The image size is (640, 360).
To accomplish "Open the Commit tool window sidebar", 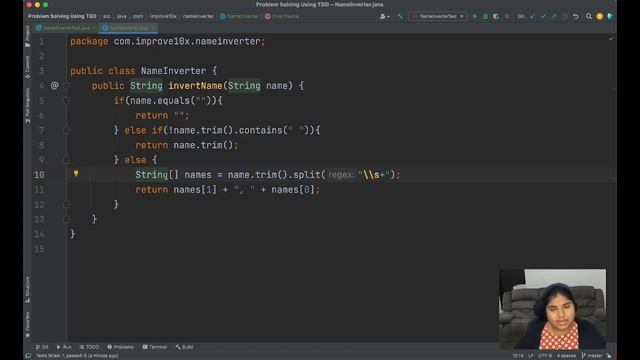I will click(x=27, y=67).
